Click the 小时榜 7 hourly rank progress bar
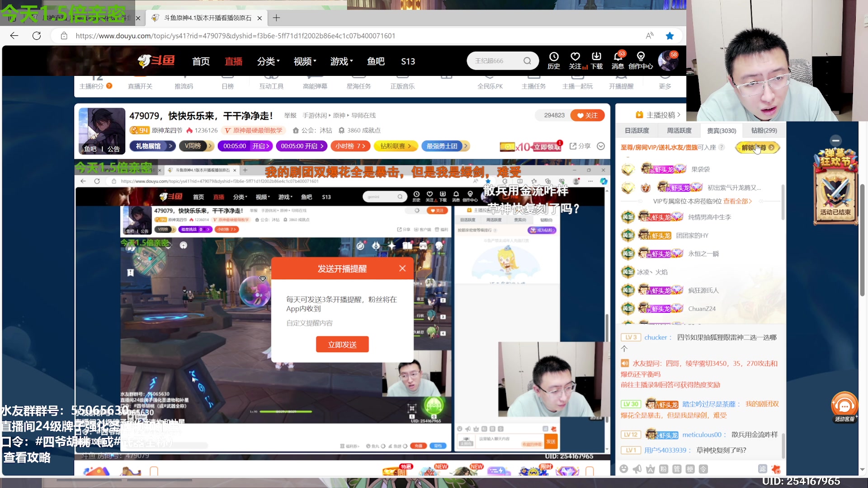 (x=350, y=146)
